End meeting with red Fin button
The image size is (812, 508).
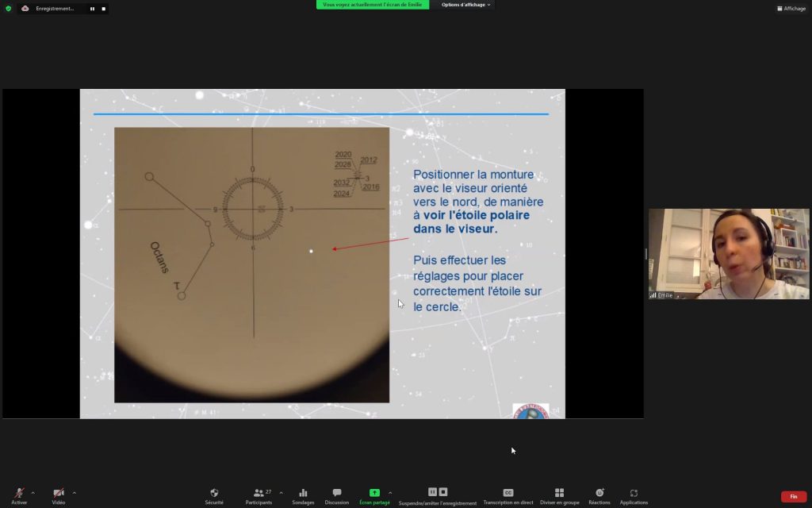pyautogui.click(x=793, y=497)
